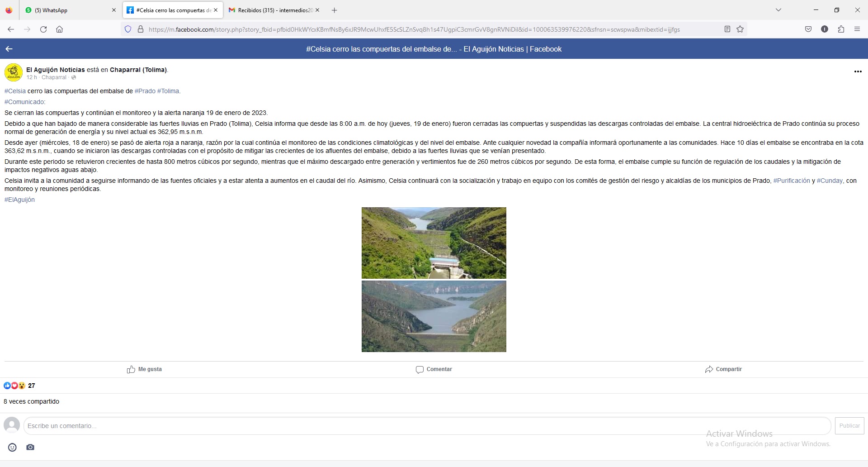This screenshot has height=467, width=868.
Task: Open a new browser tab
Action: [335, 10]
